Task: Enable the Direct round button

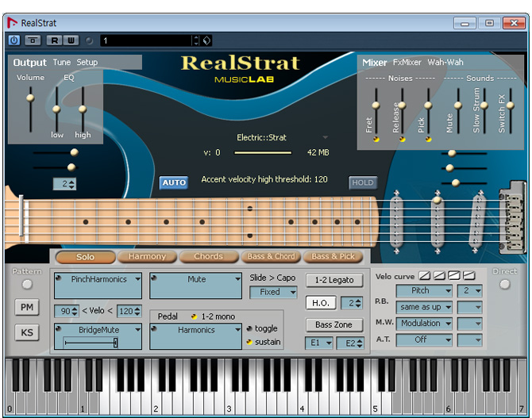Action: pos(504,284)
